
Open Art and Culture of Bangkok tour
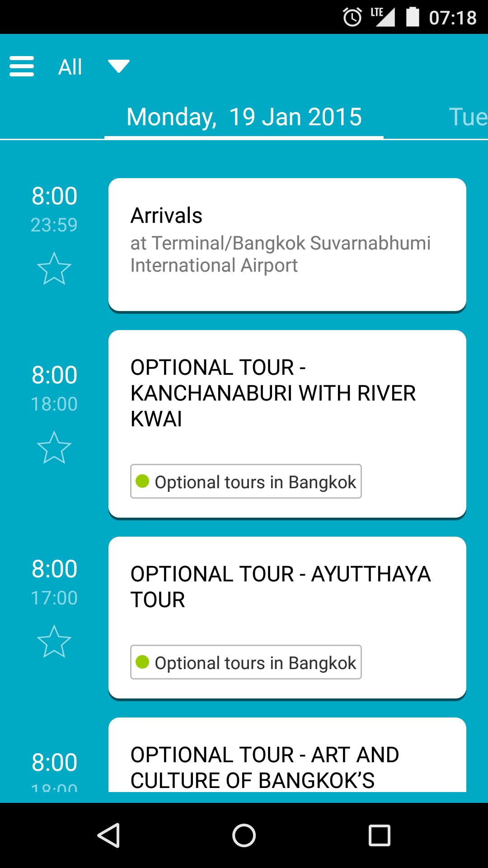point(265,767)
